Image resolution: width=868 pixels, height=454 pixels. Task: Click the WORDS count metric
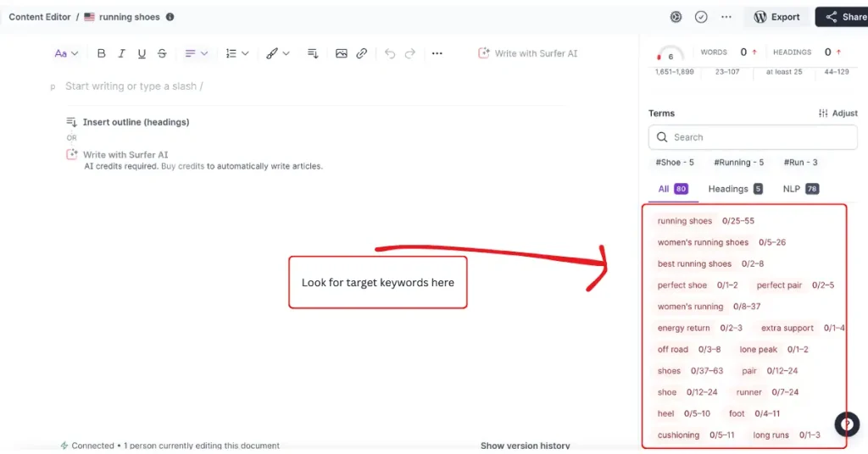click(x=728, y=52)
